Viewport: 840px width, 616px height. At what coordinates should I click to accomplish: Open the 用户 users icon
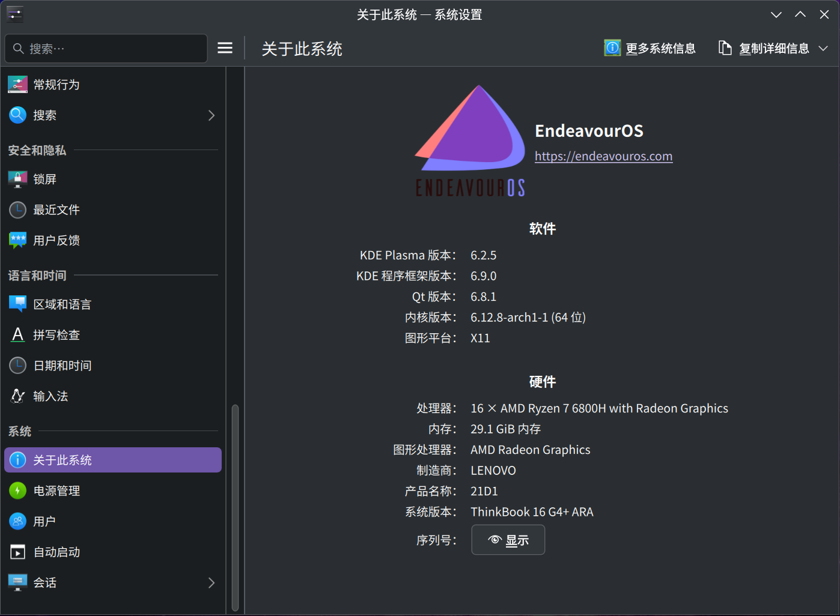(17, 521)
